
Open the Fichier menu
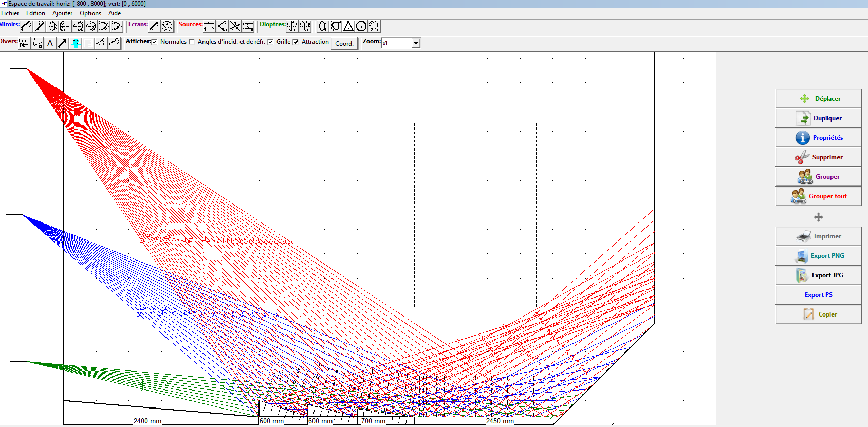click(x=10, y=13)
